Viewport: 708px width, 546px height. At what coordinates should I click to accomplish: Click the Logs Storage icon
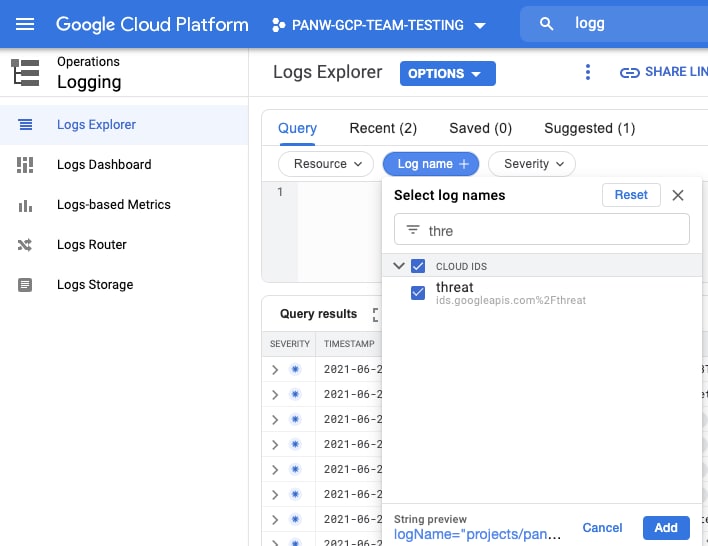tap(25, 285)
